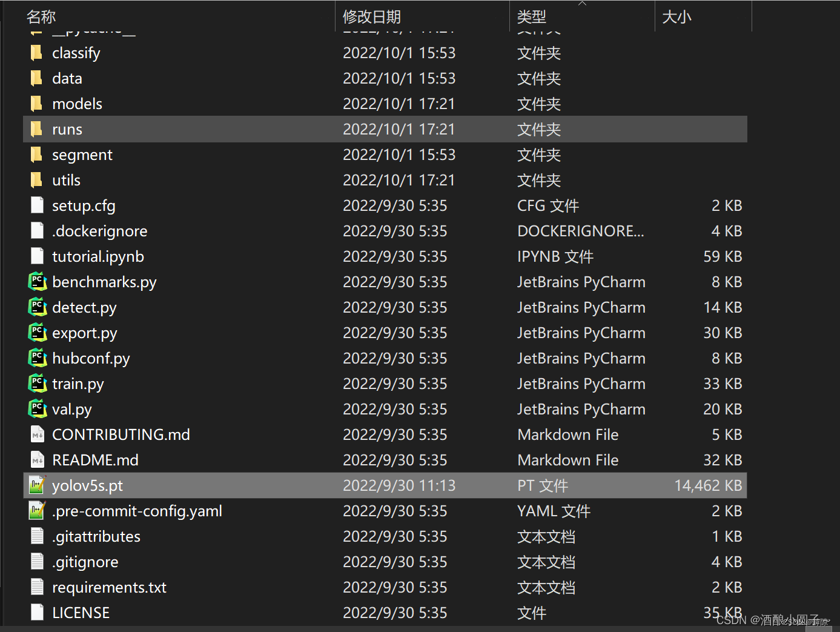Image resolution: width=840 pixels, height=632 pixels.
Task: Click PyCharm icon of hubconf.py
Action: (38, 358)
